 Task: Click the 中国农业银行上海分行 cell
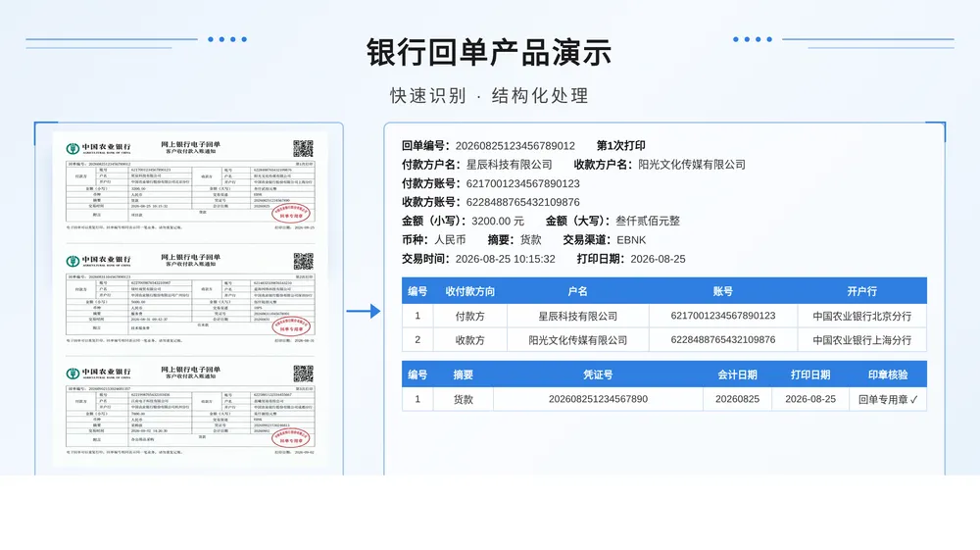(861, 340)
